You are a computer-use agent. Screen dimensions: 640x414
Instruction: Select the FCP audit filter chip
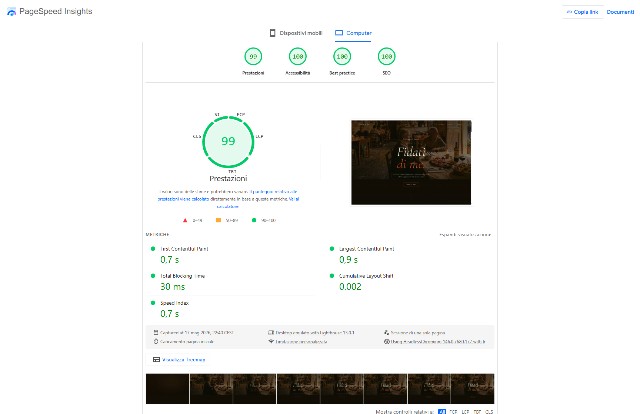tap(453, 412)
